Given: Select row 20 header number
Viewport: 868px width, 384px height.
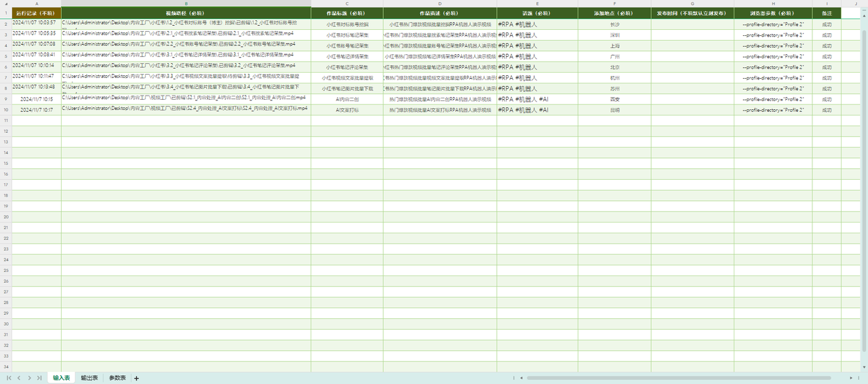Looking at the screenshot, I should click(5, 216).
